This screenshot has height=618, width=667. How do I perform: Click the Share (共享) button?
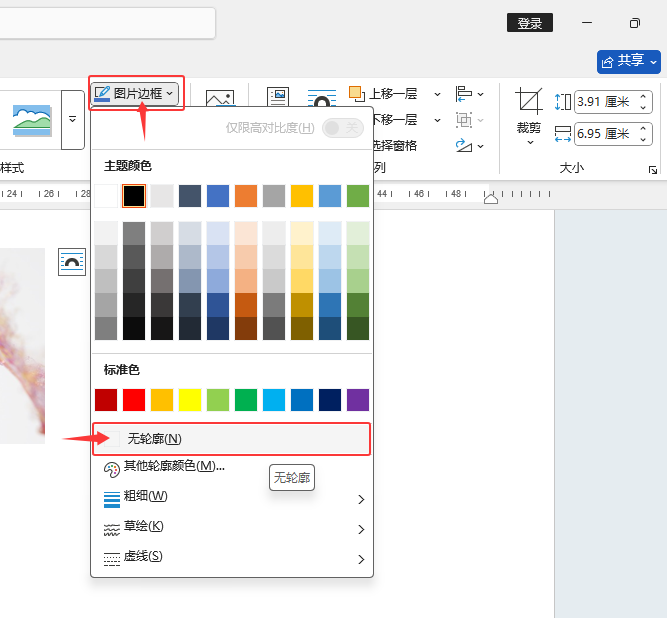pyautogui.click(x=628, y=62)
